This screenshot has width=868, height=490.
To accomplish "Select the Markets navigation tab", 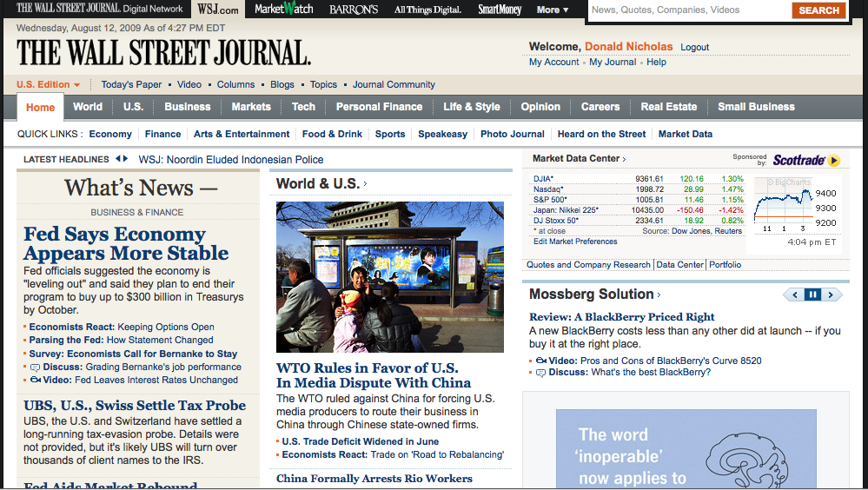I will pyautogui.click(x=251, y=107).
